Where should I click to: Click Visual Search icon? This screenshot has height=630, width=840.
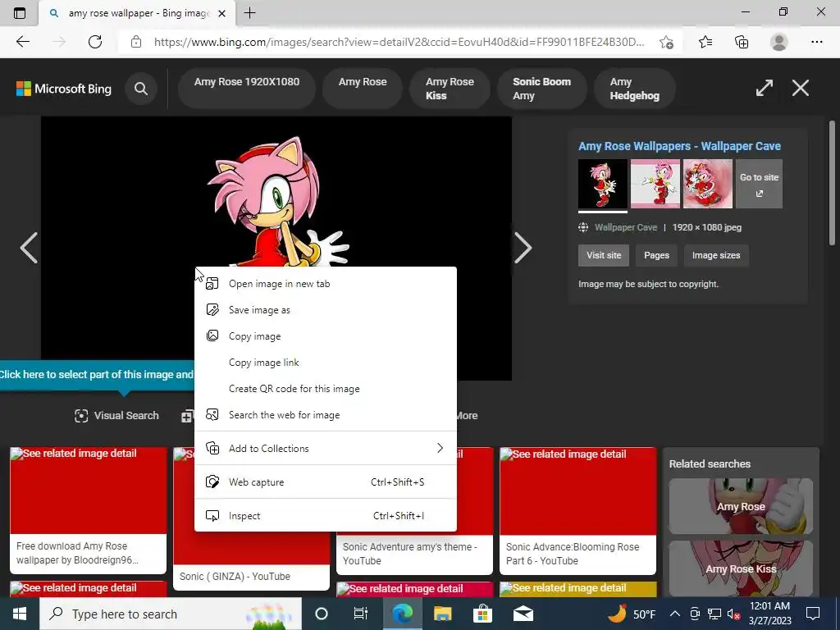point(81,416)
